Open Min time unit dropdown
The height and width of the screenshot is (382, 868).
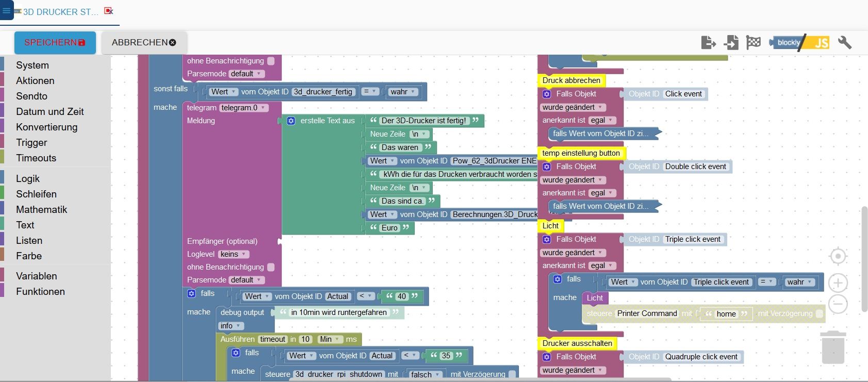click(x=330, y=339)
